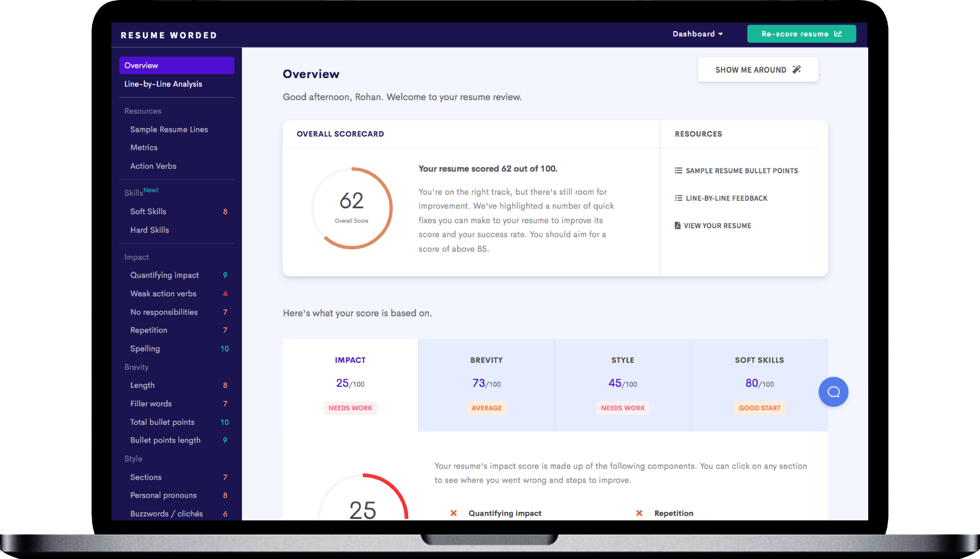Viewport: 980px width, 559px height.
Task: Select the Impact score tab
Action: [350, 385]
